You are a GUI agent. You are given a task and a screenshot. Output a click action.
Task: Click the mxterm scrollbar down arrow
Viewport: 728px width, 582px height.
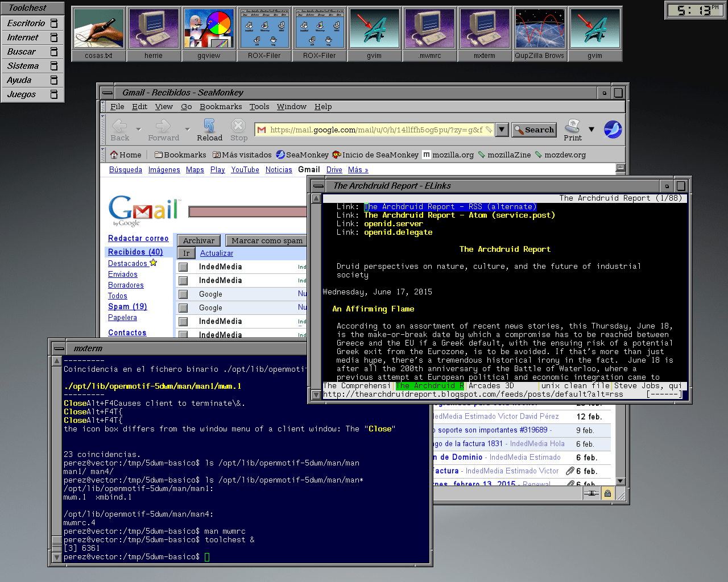(x=56, y=558)
